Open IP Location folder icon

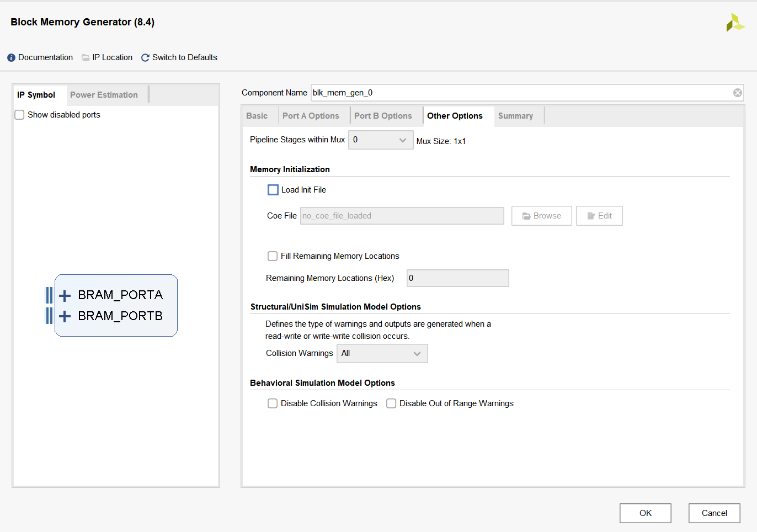(86, 58)
